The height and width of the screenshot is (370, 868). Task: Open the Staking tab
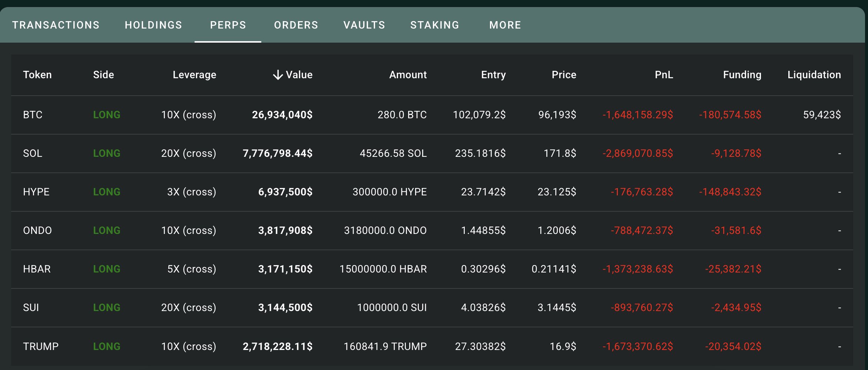click(435, 25)
